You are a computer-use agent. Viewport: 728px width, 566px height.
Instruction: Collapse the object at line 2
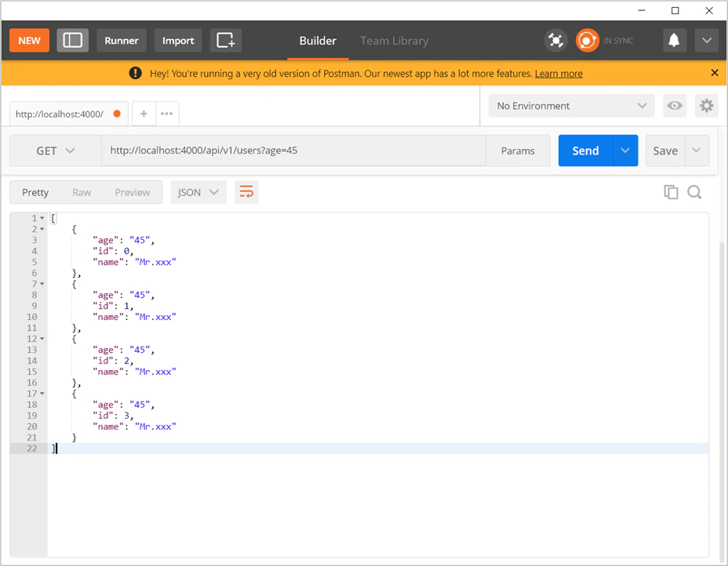point(42,229)
